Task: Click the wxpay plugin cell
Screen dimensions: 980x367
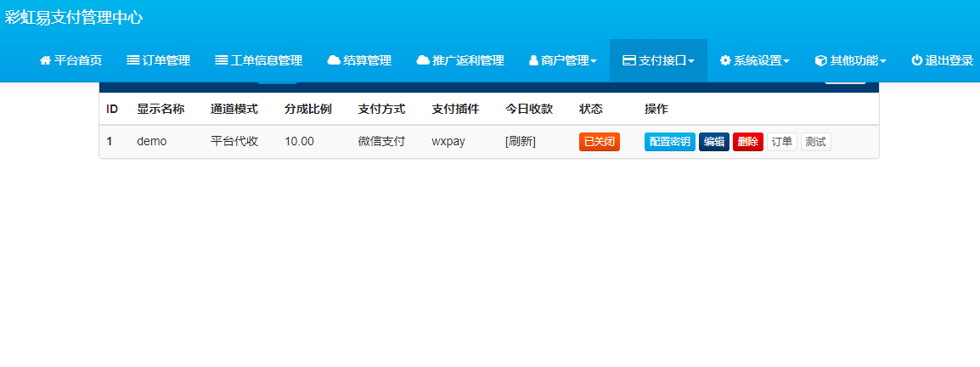Action: (448, 142)
